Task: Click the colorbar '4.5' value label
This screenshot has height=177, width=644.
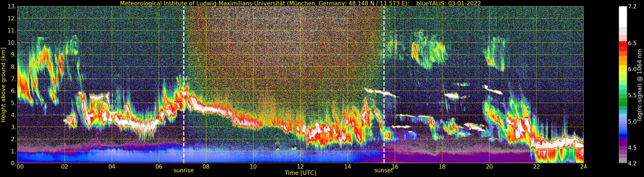Action: [x=632, y=148]
